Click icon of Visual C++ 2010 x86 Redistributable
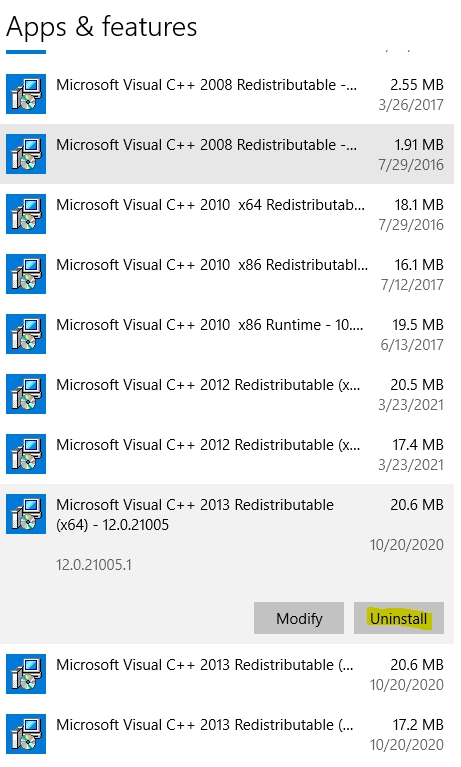This screenshot has height=767, width=461. tap(26, 274)
